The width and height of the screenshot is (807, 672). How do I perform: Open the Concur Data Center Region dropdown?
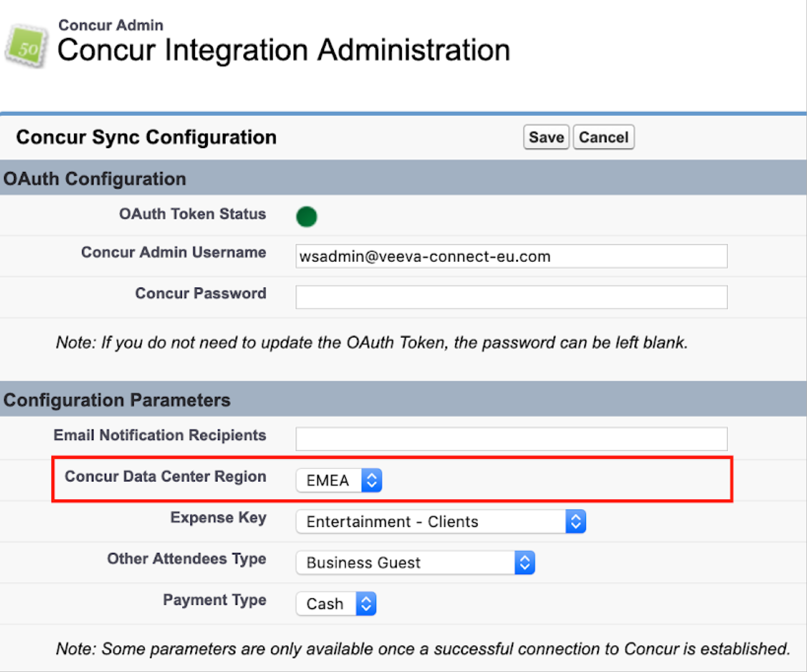click(339, 480)
